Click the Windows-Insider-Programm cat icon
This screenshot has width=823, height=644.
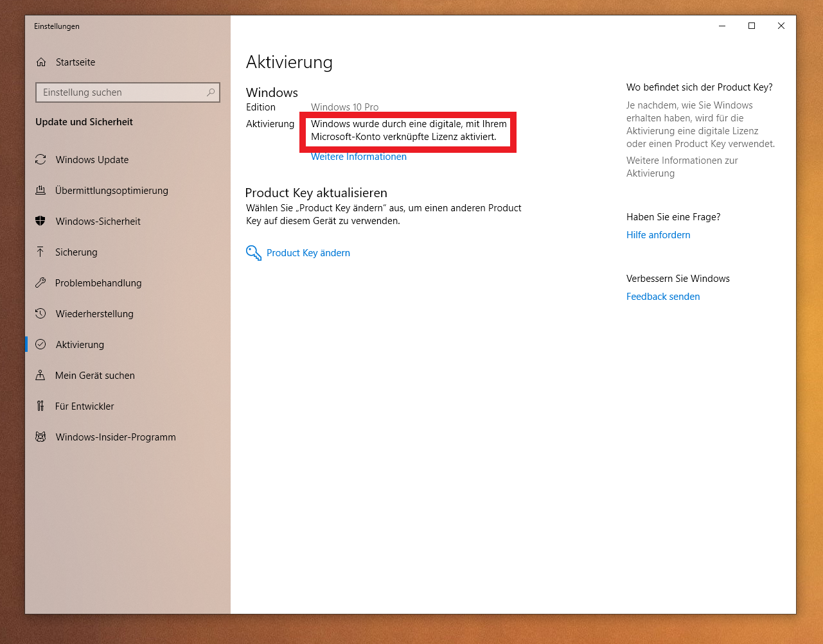[40, 437]
